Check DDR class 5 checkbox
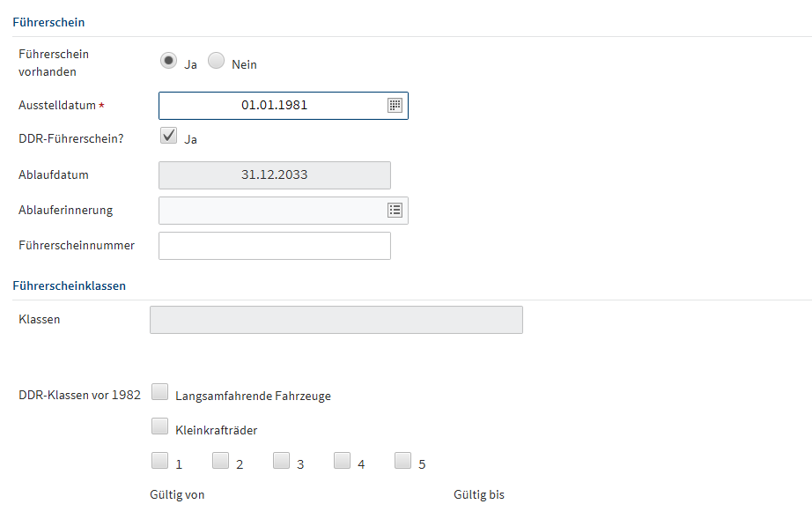This screenshot has width=812, height=519. click(402, 460)
